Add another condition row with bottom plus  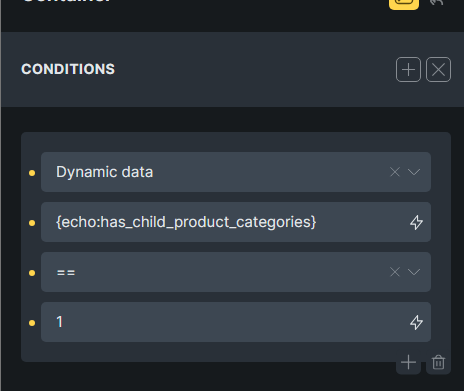408,362
